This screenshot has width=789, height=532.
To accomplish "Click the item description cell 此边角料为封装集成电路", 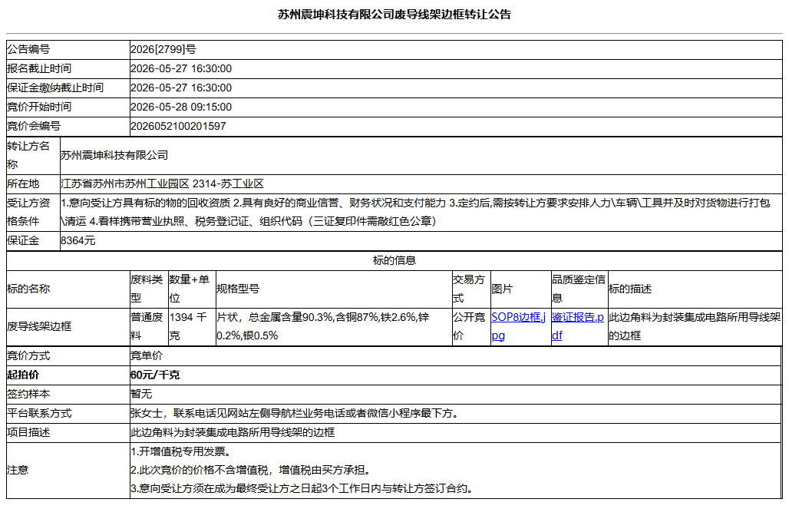I will tap(695, 326).
